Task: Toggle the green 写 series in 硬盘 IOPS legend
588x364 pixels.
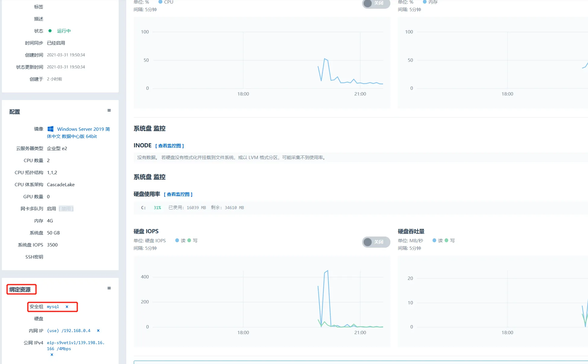Action: [189, 240]
